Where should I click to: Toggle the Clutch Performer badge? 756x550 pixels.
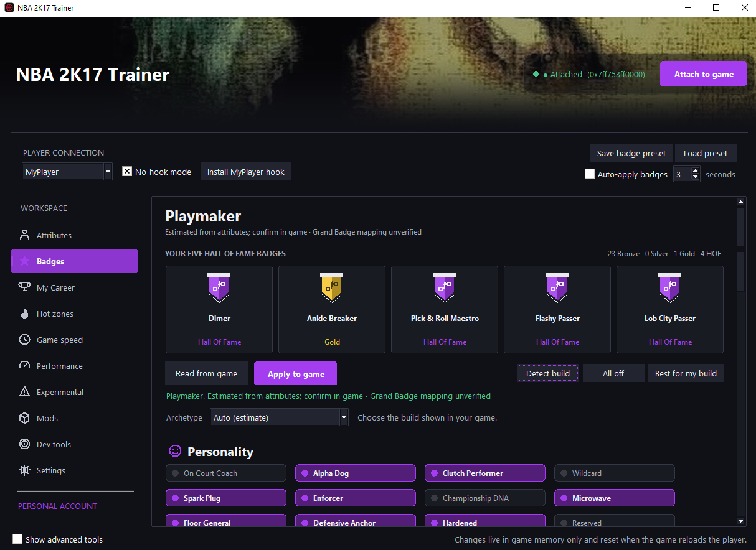(485, 473)
